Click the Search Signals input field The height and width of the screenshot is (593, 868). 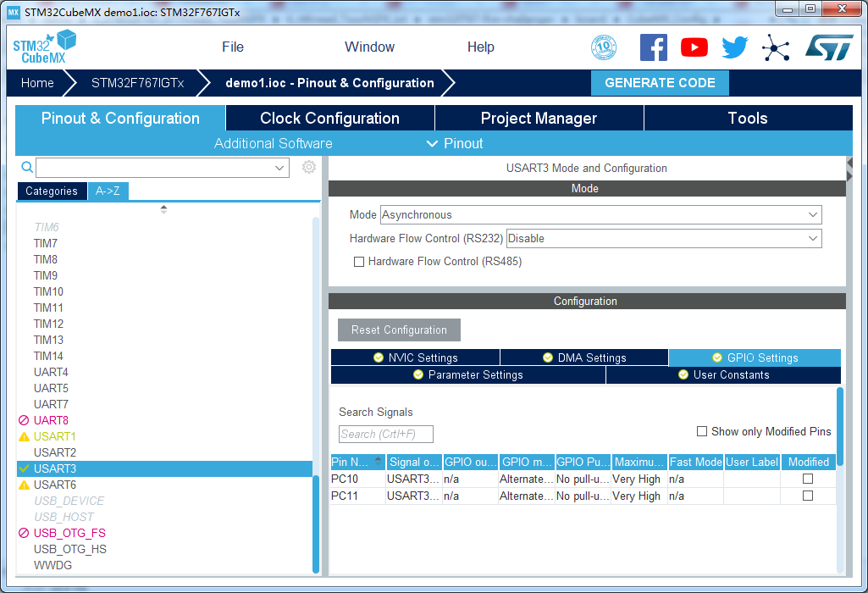coord(386,434)
